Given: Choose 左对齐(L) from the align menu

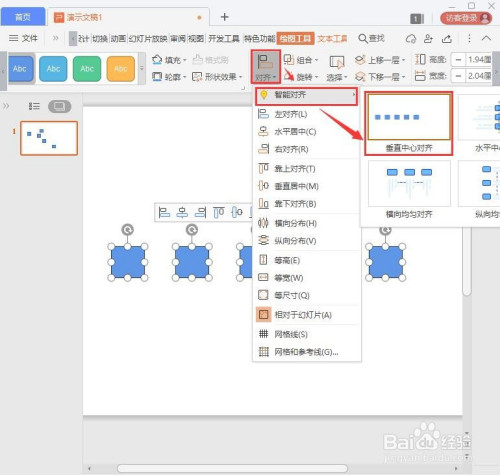Looking at the screenshot, I should coord(306,114).
